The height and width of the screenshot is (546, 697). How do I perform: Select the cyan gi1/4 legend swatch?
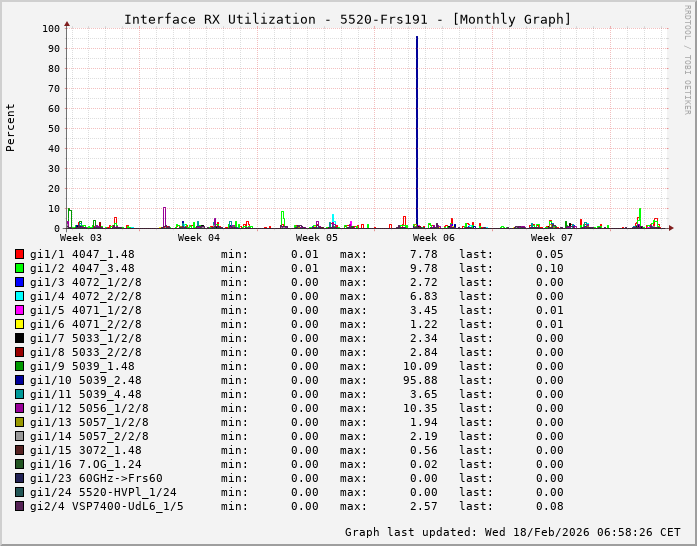click(19, 296)
